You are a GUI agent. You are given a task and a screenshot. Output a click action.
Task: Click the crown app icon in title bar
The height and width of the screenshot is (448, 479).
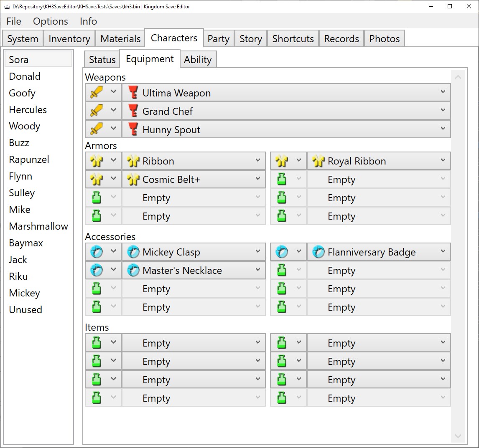tap(7, 7)
